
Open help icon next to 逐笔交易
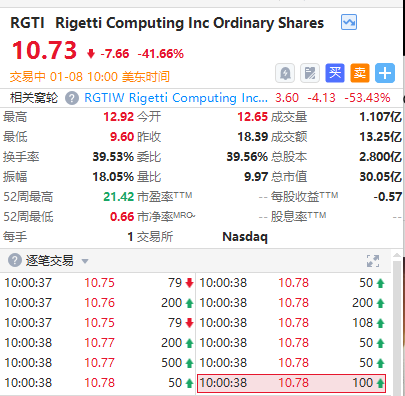coord(15,260)
